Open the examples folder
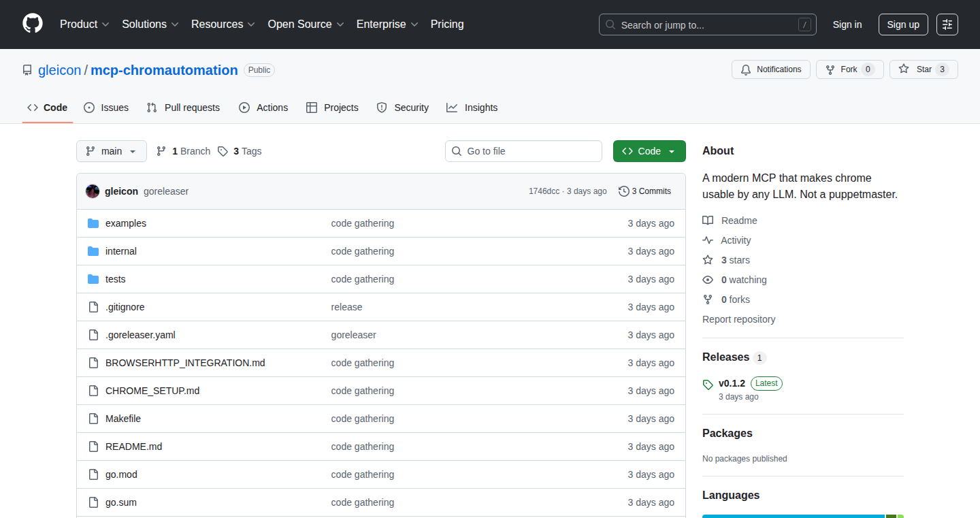This screenshot has height=518, width=980. click(x=126, y=223)
